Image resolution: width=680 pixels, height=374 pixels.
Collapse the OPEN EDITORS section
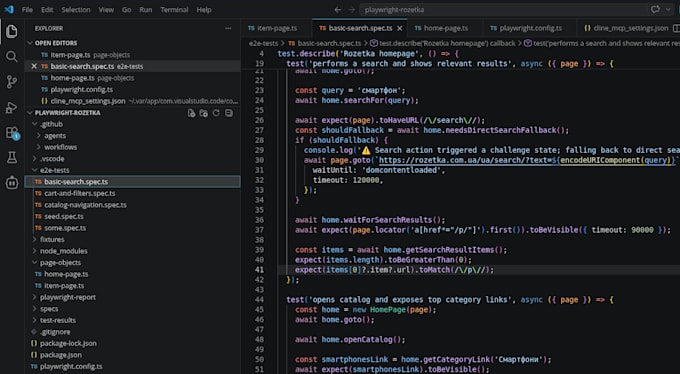click(x=30, y=43)
